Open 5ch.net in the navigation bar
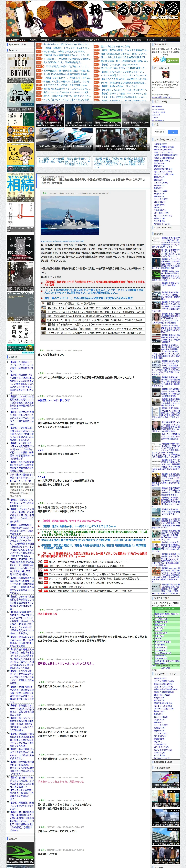 tap(151, 40)
